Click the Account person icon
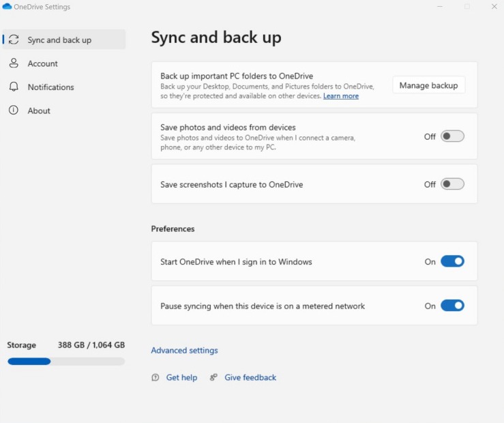 [x=14, y=63]
